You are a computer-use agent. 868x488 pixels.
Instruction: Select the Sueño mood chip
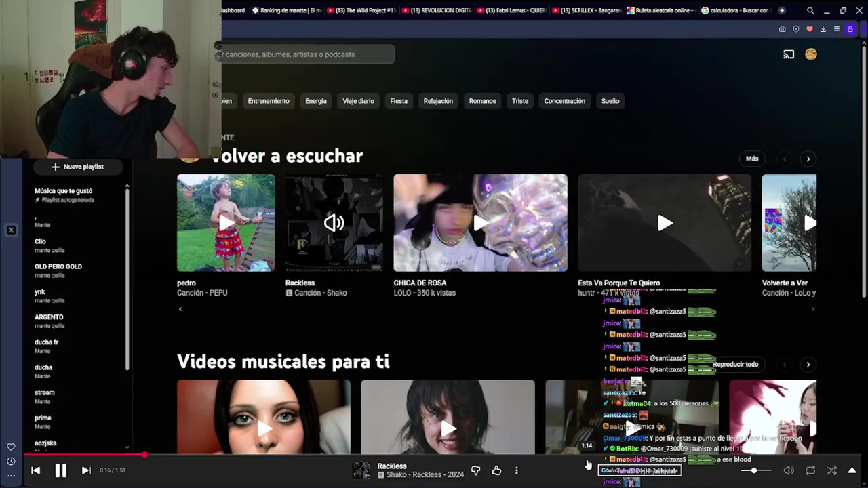610,101
